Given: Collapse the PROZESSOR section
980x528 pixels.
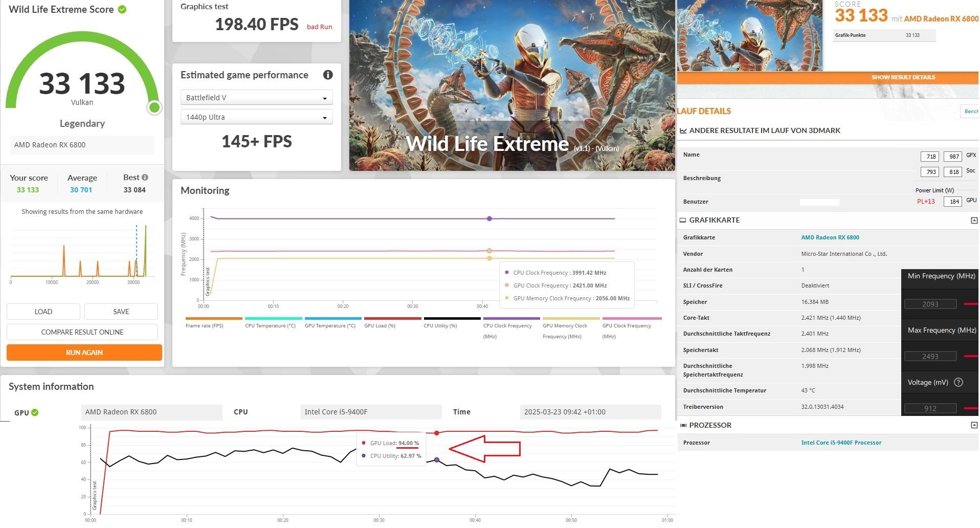Looking at the screenshot, I should point(974,425).
